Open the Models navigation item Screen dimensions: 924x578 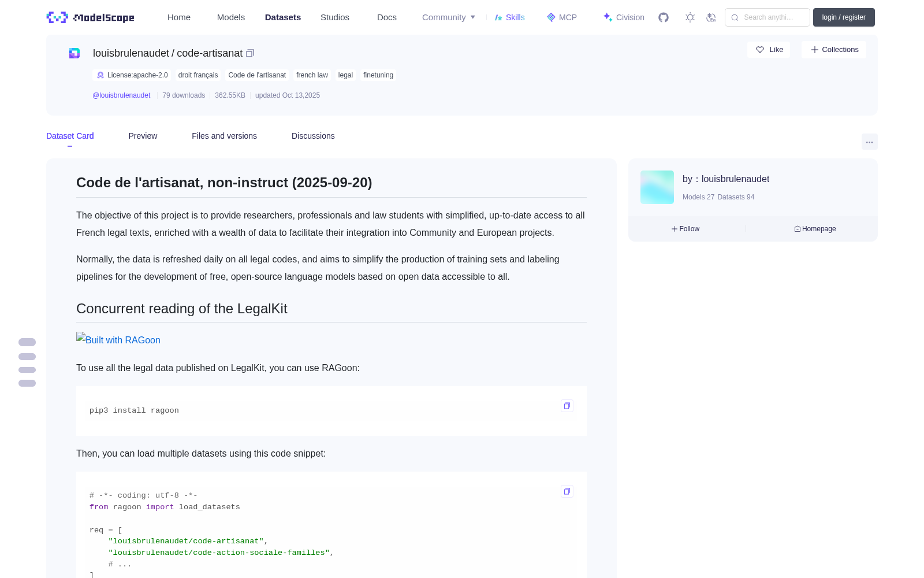tap(231, 17)
